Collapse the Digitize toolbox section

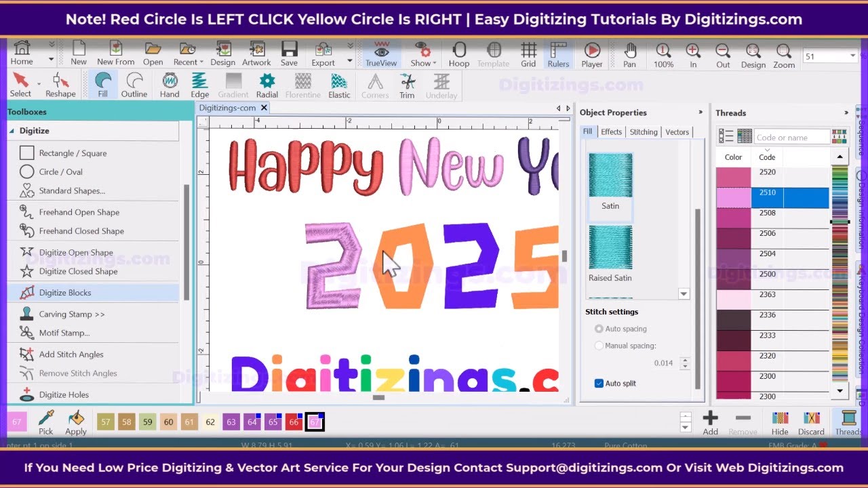(x=12, y=131)
